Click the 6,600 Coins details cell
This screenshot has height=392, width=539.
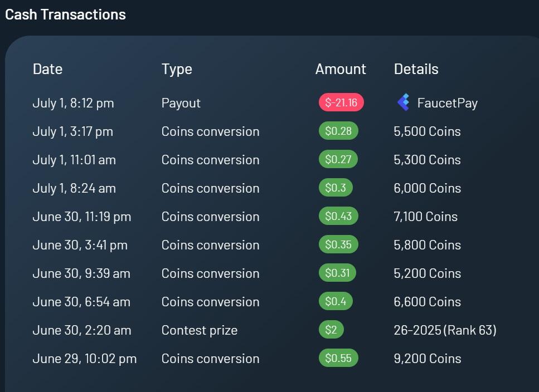point(428,302)
